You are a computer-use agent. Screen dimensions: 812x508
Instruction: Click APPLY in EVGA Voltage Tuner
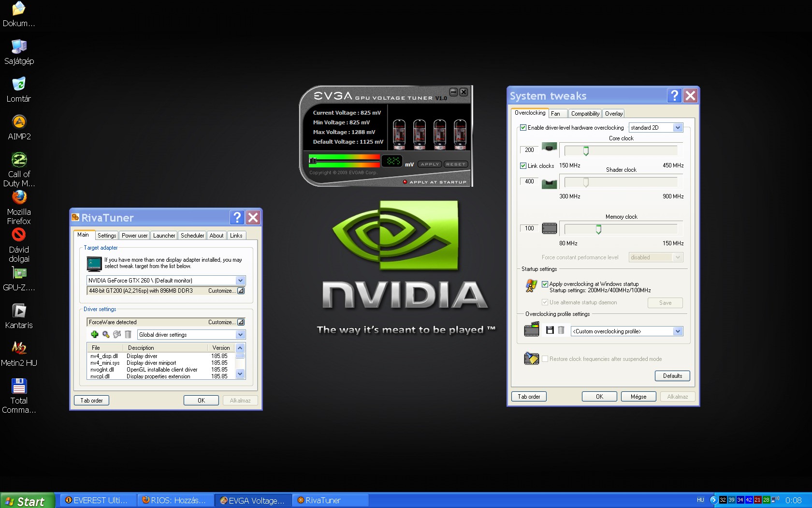click(x=430, y=164)
